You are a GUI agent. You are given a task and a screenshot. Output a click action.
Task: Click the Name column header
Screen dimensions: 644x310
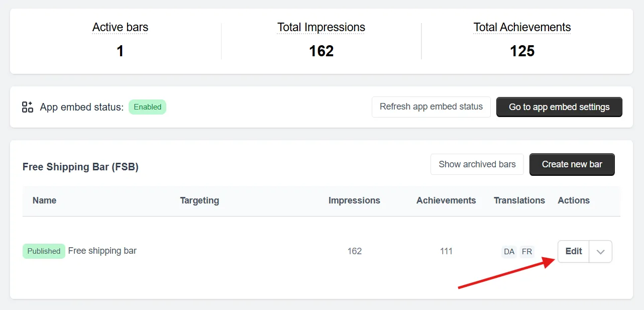pyautogui.click(x=44, y=200)
